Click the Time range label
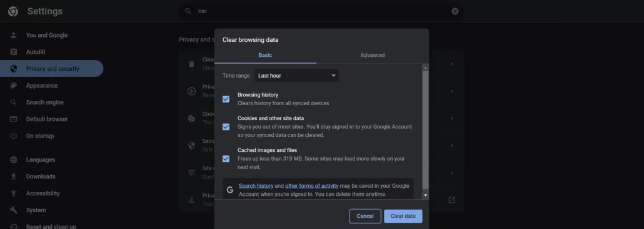Viewport: 644px width, 229px height. pos(236,76)
